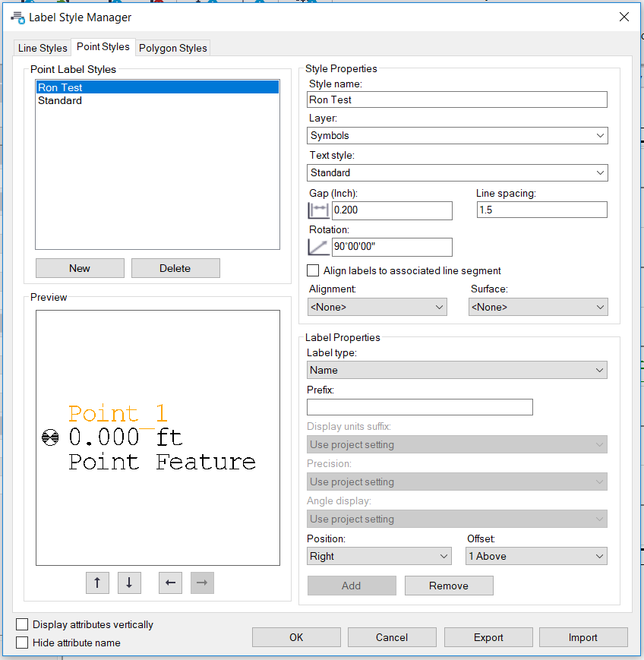The image size is (644, 660).
Task: Click the Add label button
Action: tap(352, 586)
